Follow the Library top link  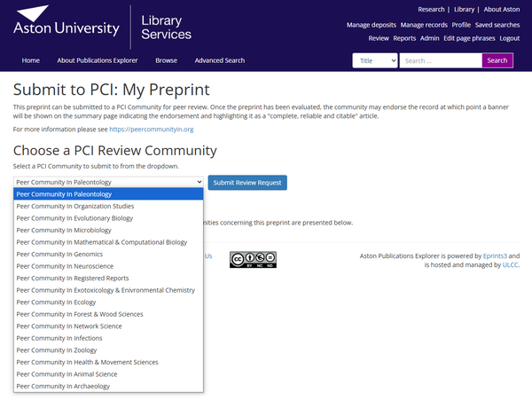pos(464,10)
